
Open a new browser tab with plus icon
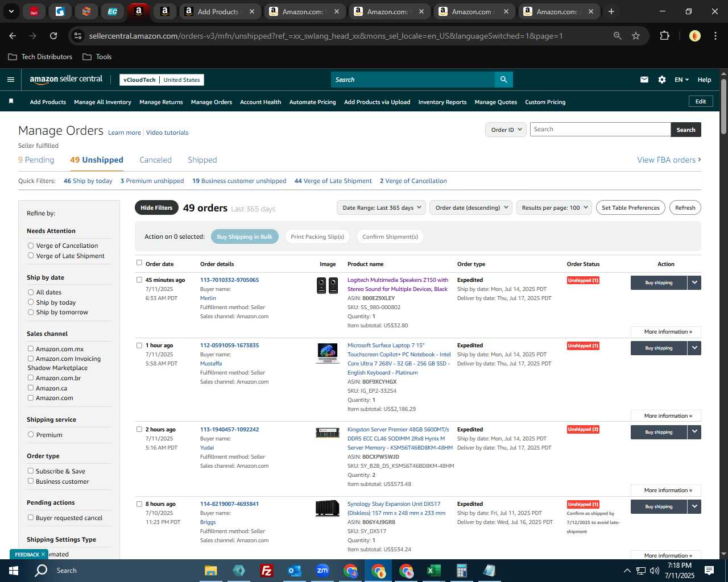pos(611,11)
